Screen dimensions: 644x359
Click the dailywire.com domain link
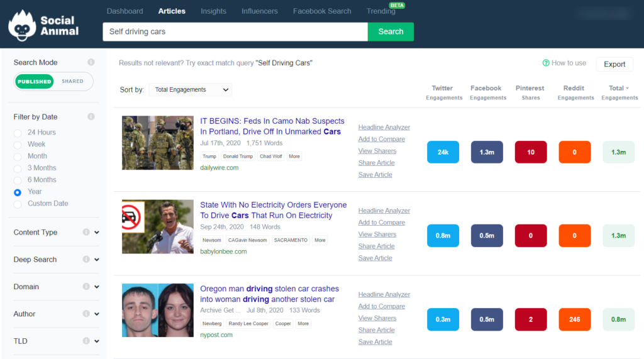219,168
